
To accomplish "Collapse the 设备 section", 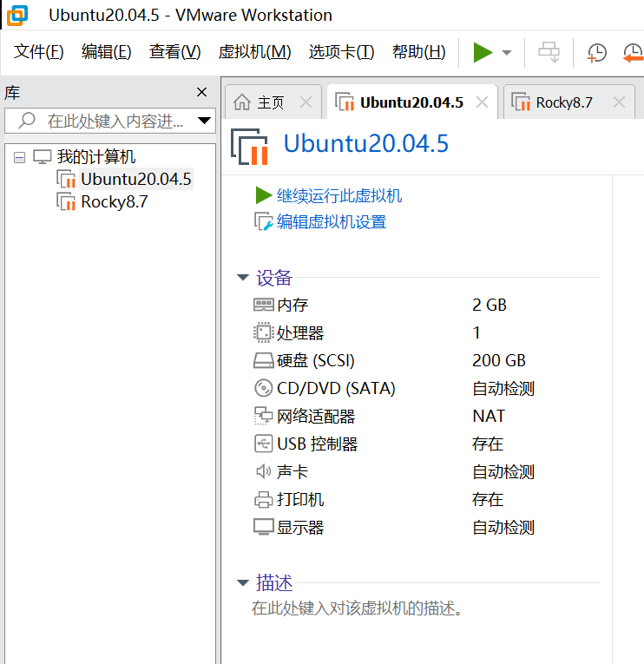I will (243, 278).
